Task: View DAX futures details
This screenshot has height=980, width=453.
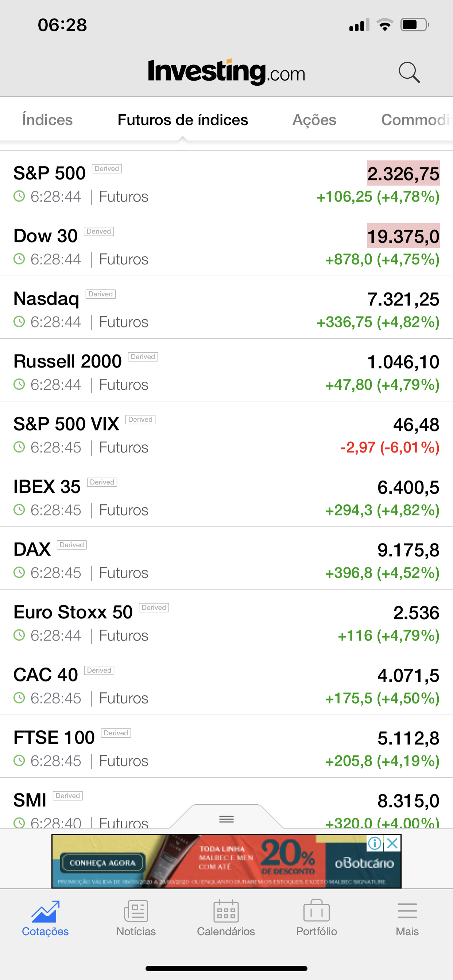Action: pyautogui.click(x=226, y=559)
